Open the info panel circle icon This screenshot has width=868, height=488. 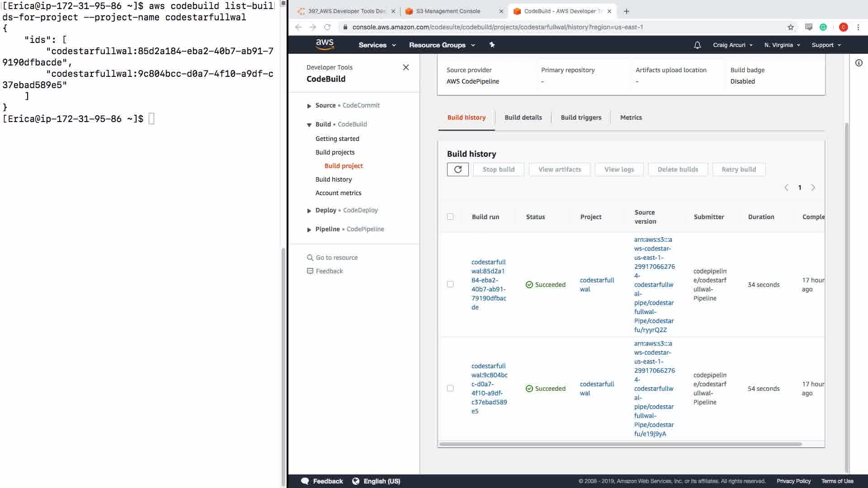click(859, 63)
